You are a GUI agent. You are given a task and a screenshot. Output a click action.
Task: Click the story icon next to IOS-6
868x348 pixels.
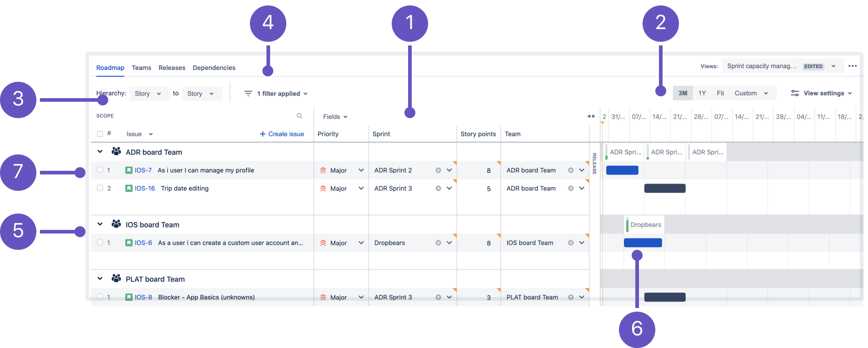pos(129,243)
